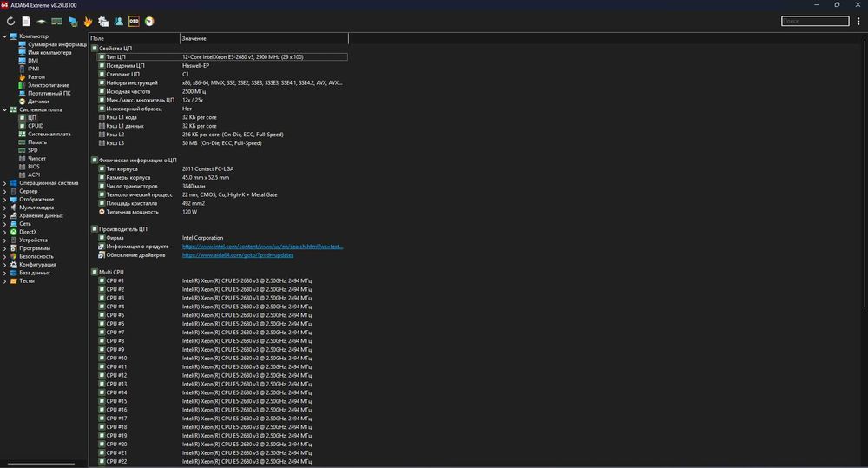Select the Наборы инструкций row

pos(222,83)
